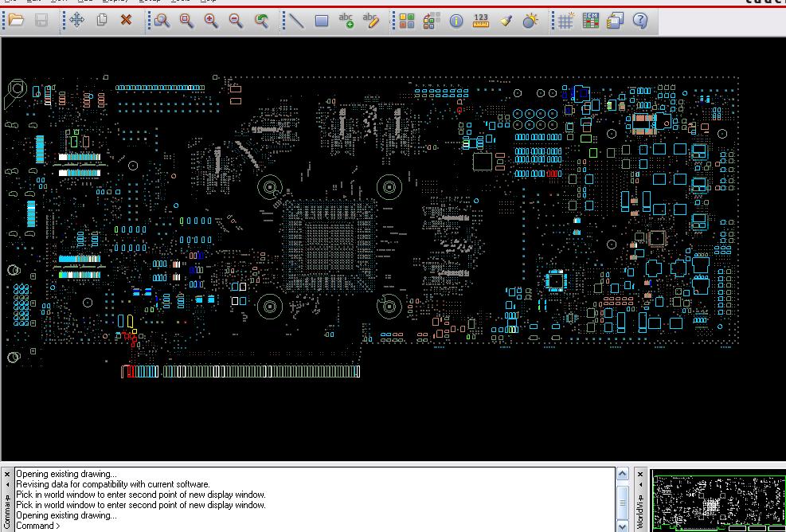The width and height of the screenshot is (786, 532).
Task: Activate the Show Element info tool
Action: tap(456, 21)
